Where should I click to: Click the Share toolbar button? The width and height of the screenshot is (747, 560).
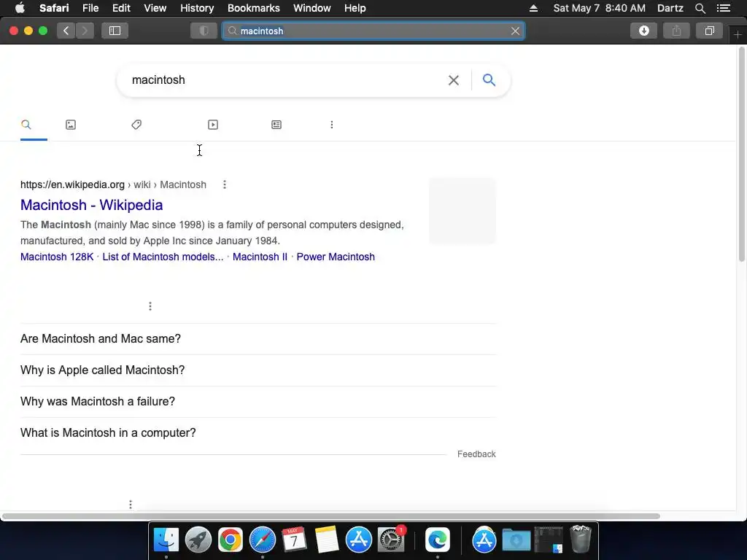pyautogui.click(x=676, y=31)
